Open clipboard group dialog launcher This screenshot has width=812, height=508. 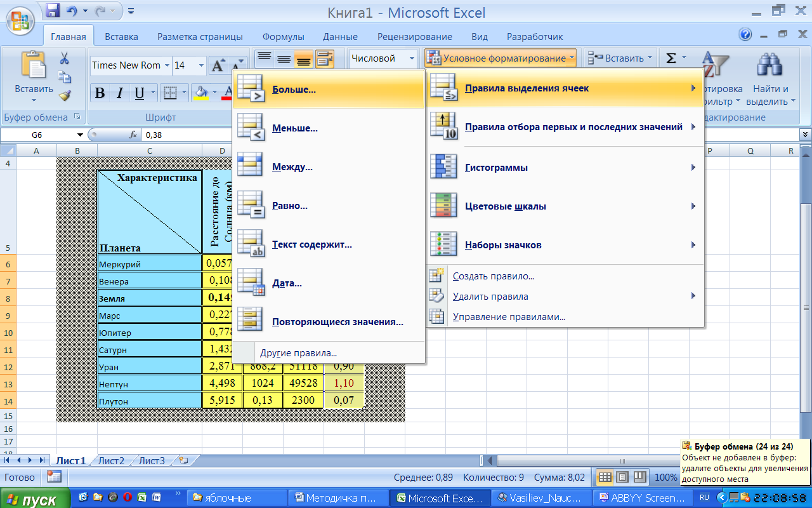tap(77, 117)
